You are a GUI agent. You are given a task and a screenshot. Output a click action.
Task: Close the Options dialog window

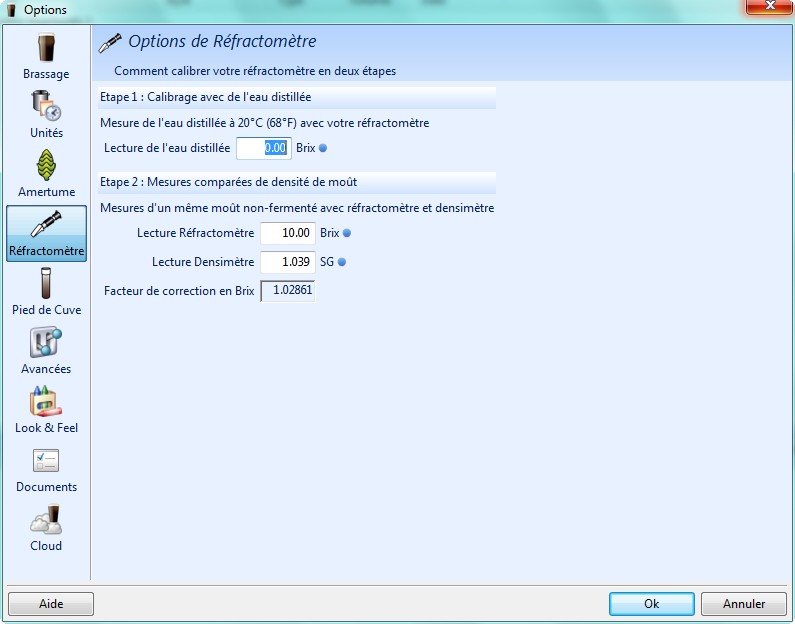point(768,9)
